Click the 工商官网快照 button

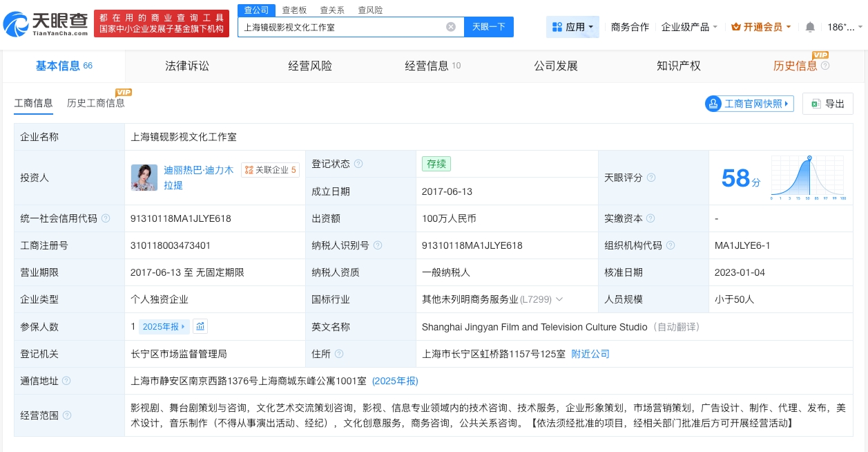[x=749, y=104]
